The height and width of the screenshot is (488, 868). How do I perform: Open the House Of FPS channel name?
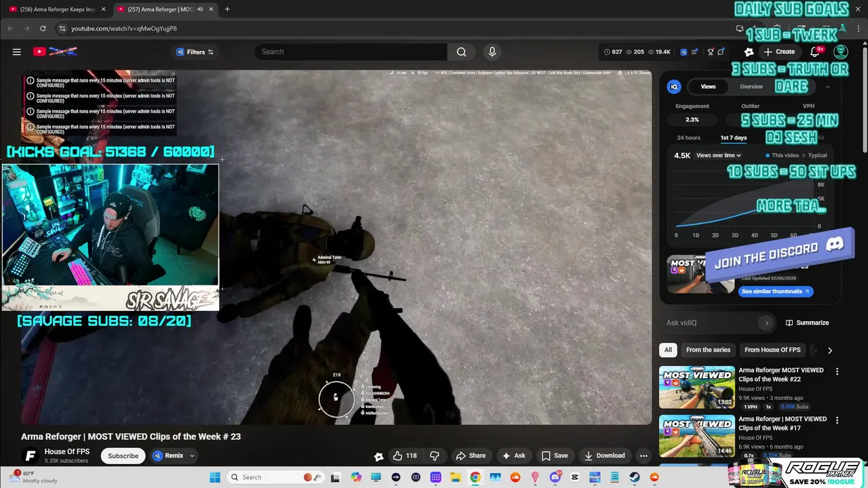[67, 451]
